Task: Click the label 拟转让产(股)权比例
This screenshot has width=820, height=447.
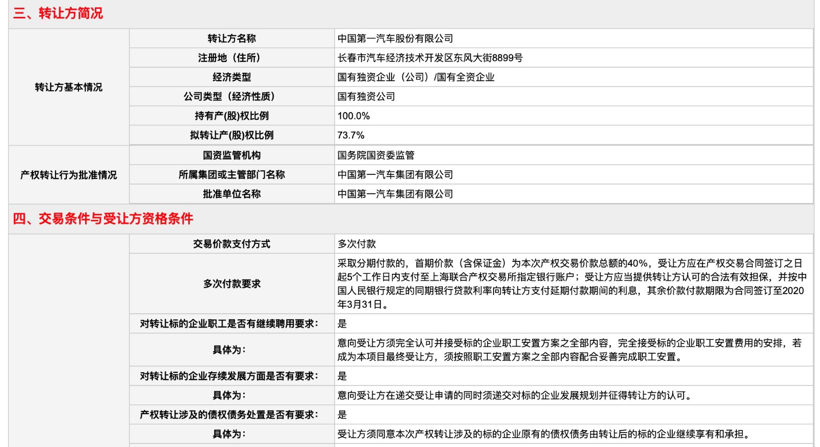Action: click(232, 135)
